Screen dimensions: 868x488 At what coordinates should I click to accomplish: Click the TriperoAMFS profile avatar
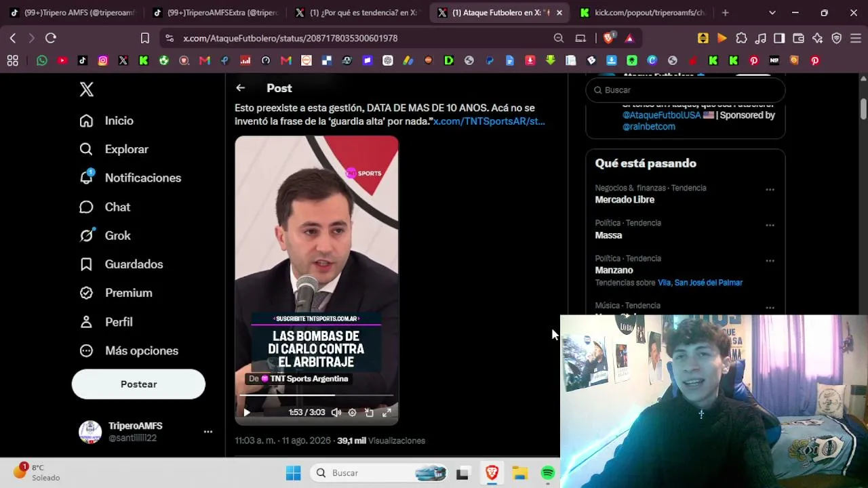click(x=90, y=432)
